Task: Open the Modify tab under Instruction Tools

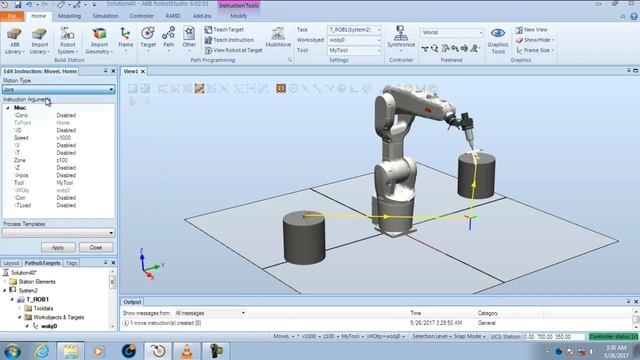Action: coord(238,16)
